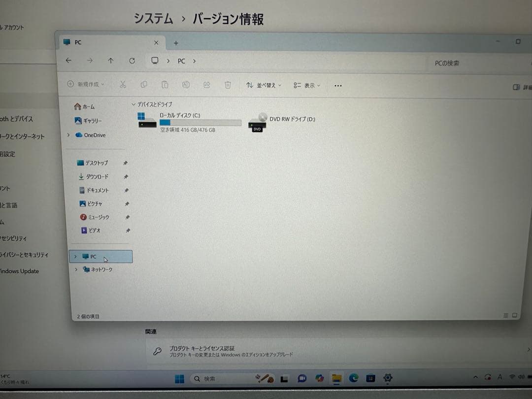
Task: Open ドキュメント quick access folder
Action: pos(94,190)
